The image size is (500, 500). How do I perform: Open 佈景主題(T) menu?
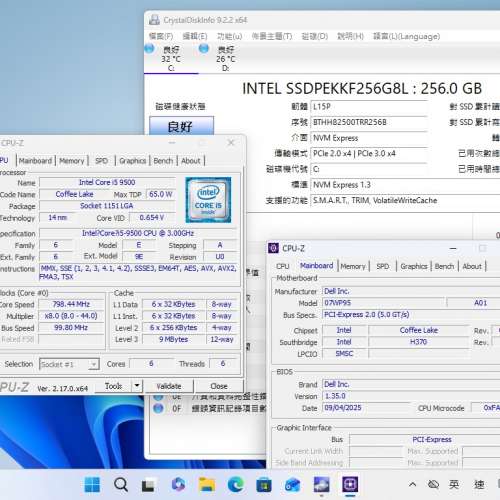(x=272, y=36)
